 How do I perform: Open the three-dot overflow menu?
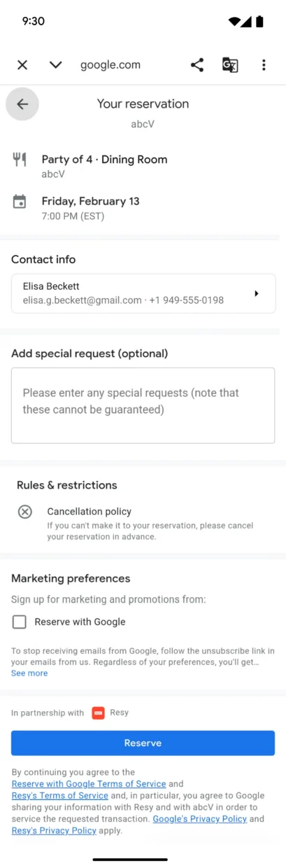click(264, 65)
